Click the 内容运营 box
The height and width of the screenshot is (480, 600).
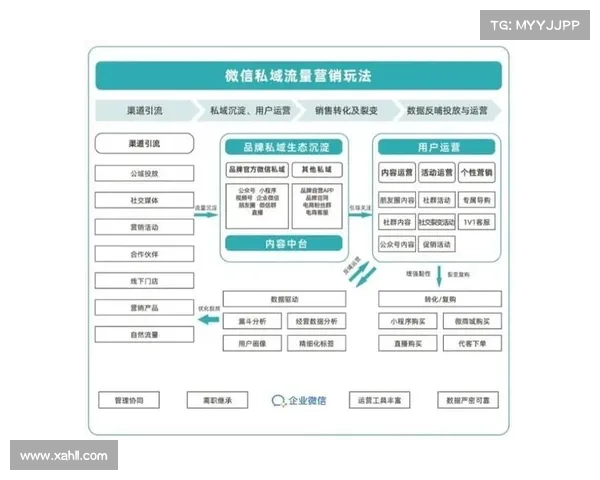397,173
